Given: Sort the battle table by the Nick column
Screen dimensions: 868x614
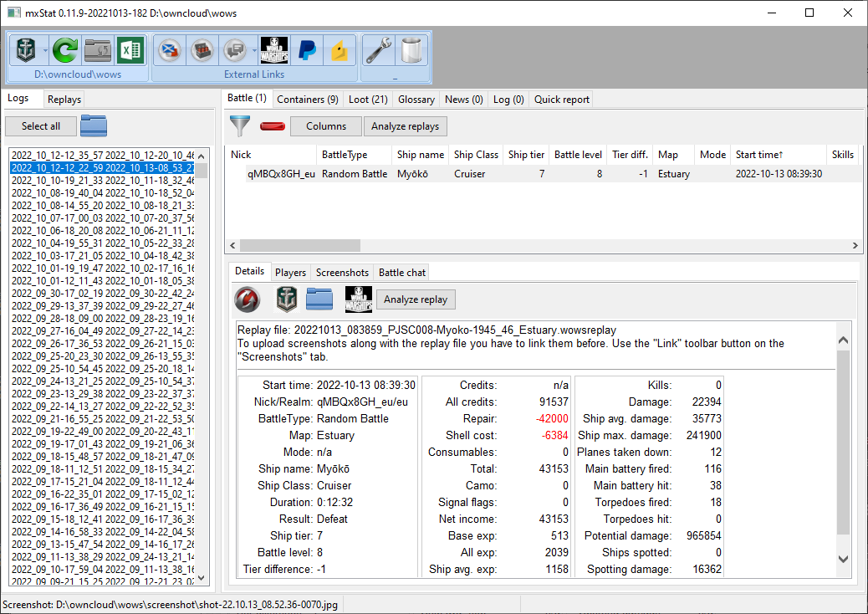Looking at the screenshot, I should pos(272,155).
